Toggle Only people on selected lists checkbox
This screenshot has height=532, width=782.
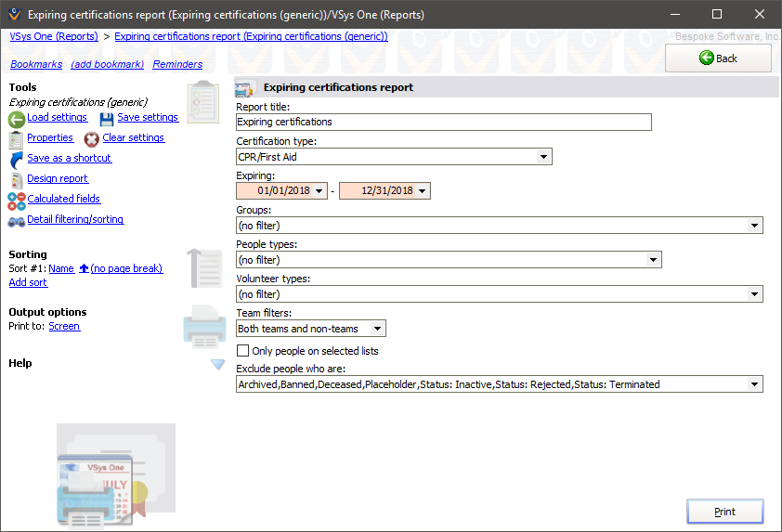243,351
